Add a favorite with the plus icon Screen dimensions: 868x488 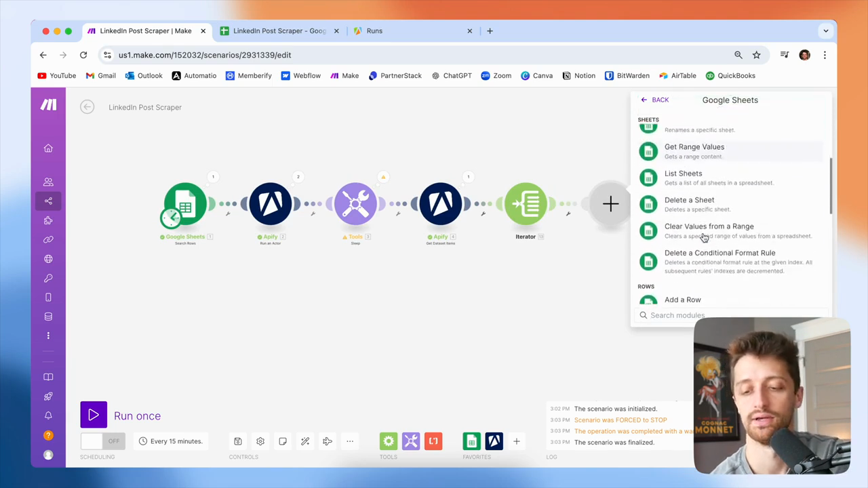(516, 441)
